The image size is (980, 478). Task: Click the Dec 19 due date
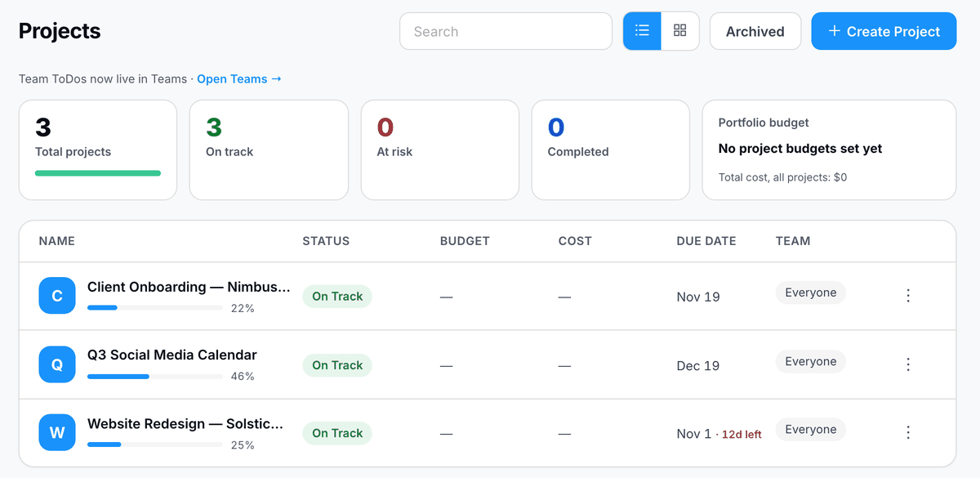click(x=698, y=365)
